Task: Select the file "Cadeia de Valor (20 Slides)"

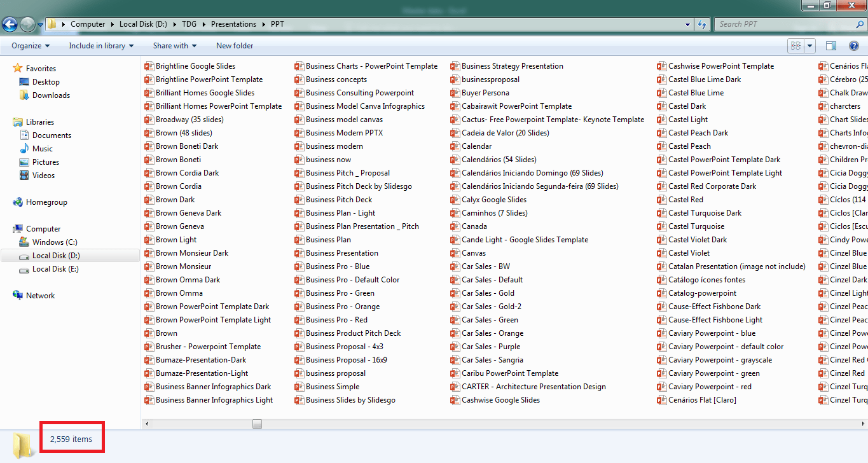Action: point(505,133)
